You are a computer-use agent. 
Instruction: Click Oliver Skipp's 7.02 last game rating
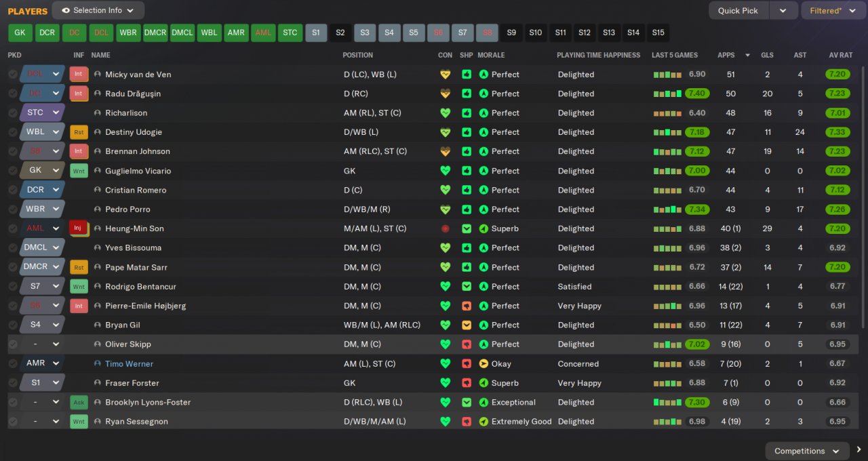pos(697,344)
